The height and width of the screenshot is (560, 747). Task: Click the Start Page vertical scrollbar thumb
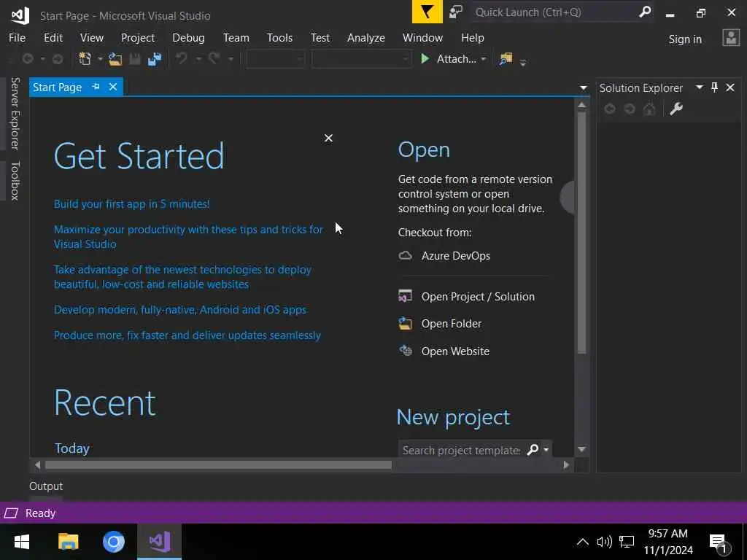581,233
